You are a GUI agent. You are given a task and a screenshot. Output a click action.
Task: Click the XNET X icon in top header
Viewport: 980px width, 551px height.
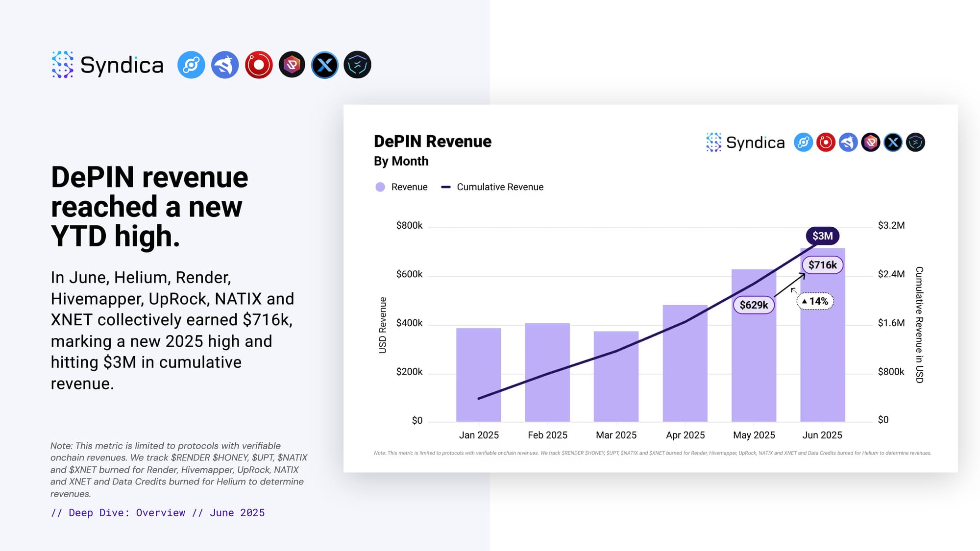pyautogui.click(x=325, y=65)
